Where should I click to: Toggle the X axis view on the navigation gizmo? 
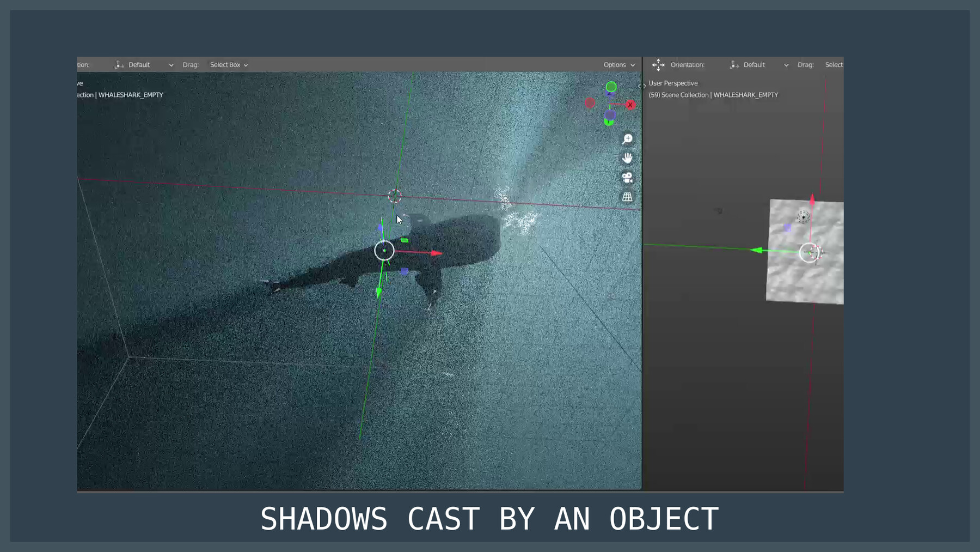pos(630,104)
